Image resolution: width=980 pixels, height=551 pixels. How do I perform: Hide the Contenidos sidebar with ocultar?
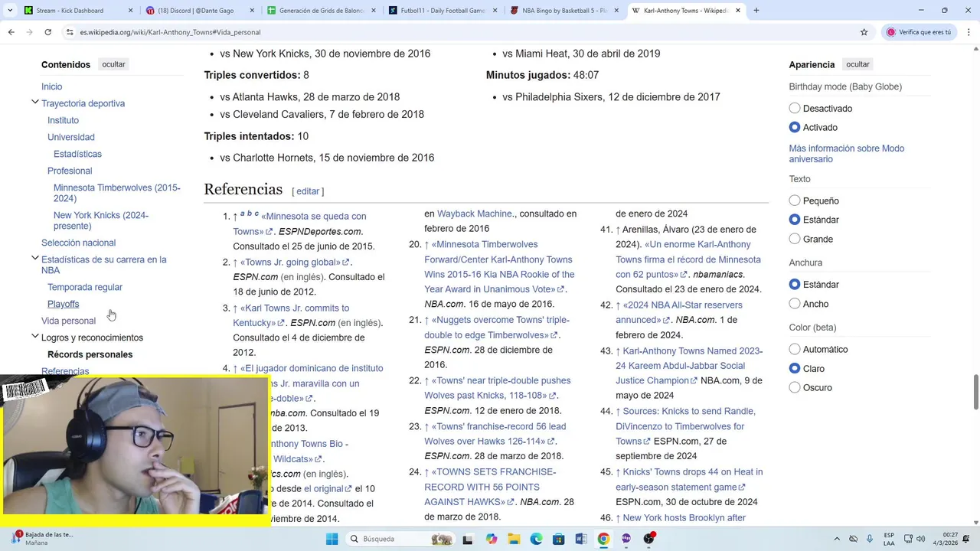pos(113,64)
